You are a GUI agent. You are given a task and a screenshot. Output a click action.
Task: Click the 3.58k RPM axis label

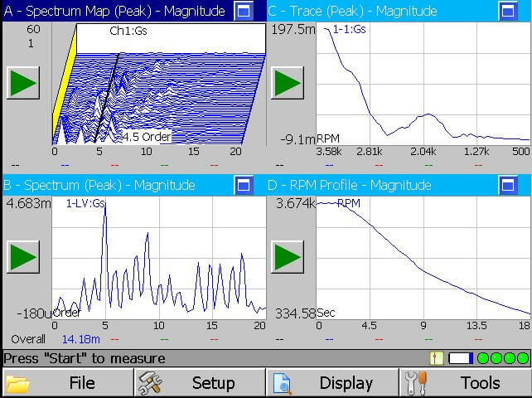[x=329, y=152]
